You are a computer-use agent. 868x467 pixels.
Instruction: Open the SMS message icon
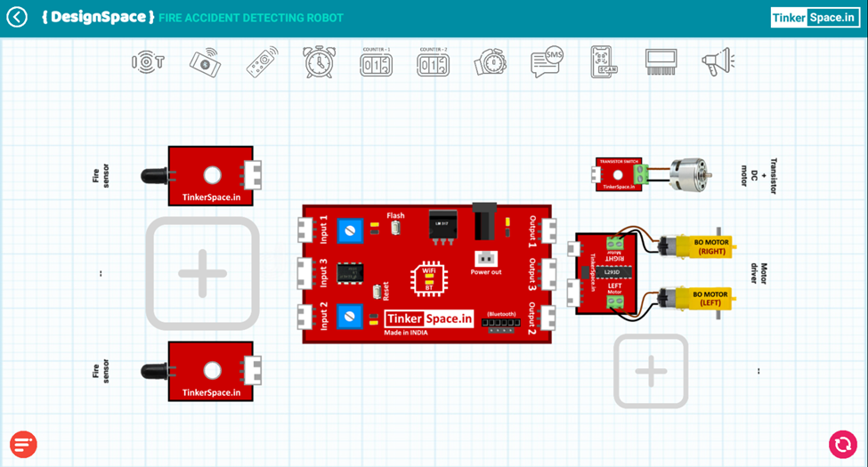tap(547, 61)
